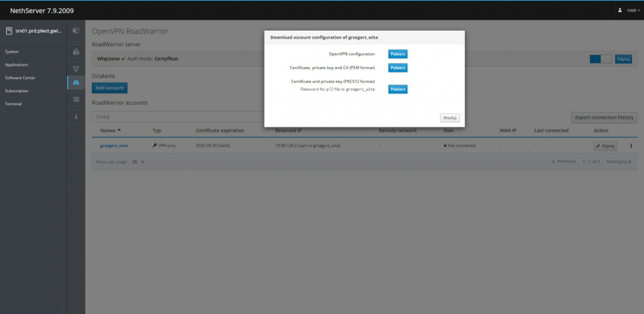The width and height of the screenshot is (644, 314).
Task: Open the Software Center menu item
Action: pyautogui.click(x=20, y=77)
